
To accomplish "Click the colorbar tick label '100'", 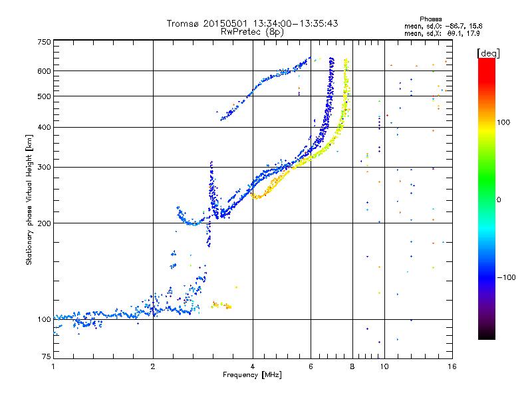I will tap(503, 122).
